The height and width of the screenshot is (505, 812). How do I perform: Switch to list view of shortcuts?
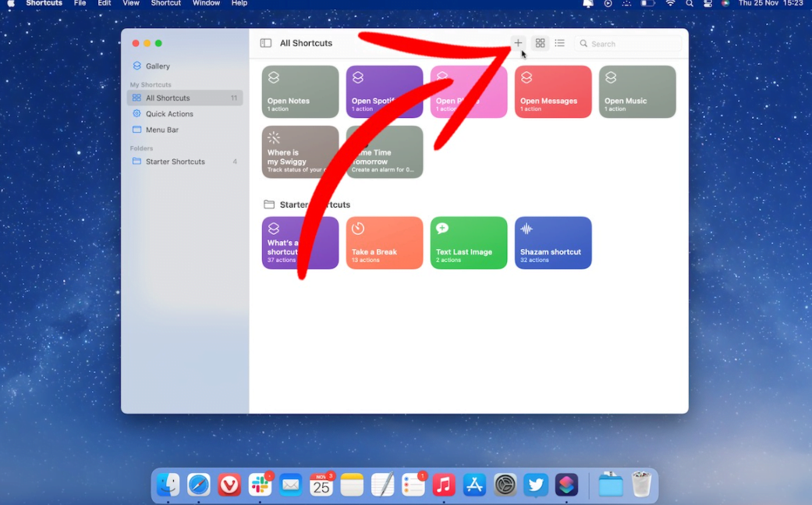pyautogui.click(x=560, y=43)
